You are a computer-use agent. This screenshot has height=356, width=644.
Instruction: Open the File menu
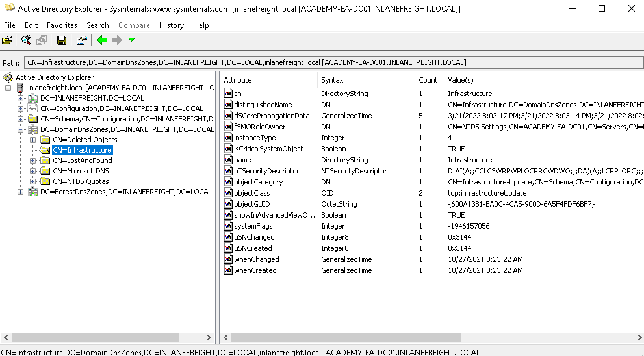point(10,25)
